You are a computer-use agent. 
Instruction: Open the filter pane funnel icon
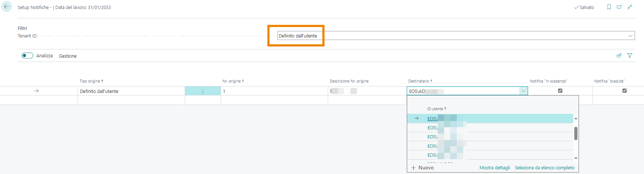pos(630,55)
